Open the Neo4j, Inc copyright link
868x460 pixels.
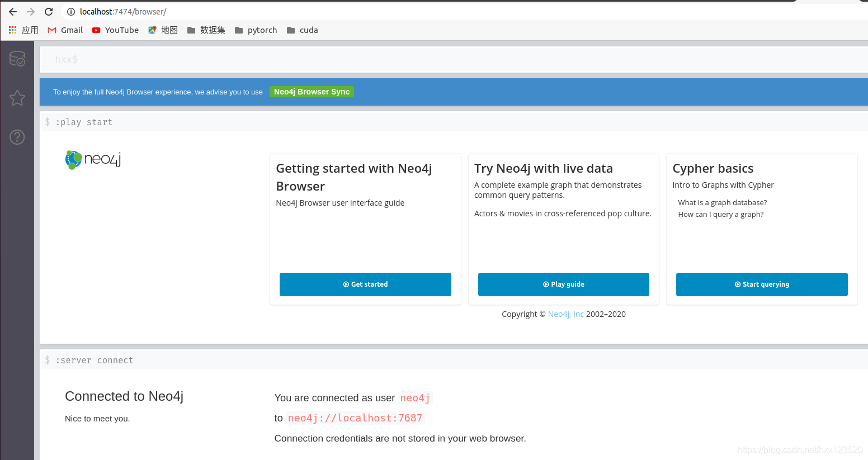[x=565, y=314]
